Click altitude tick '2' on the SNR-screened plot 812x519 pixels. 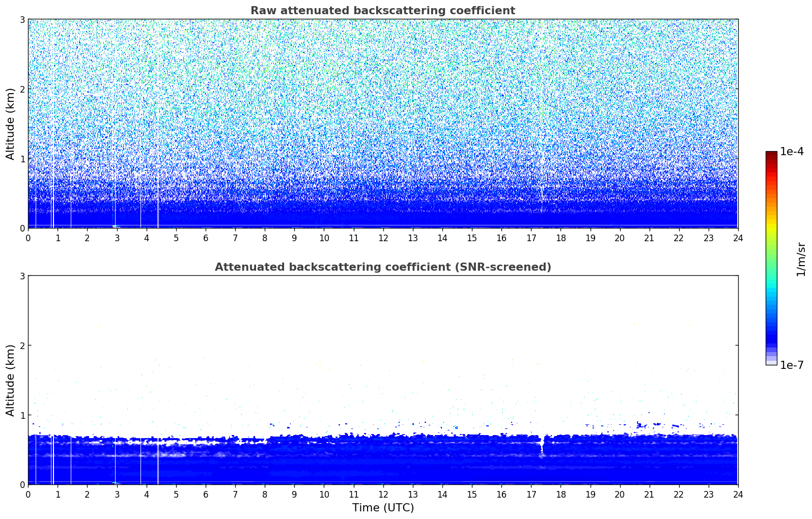coord(22,345)
